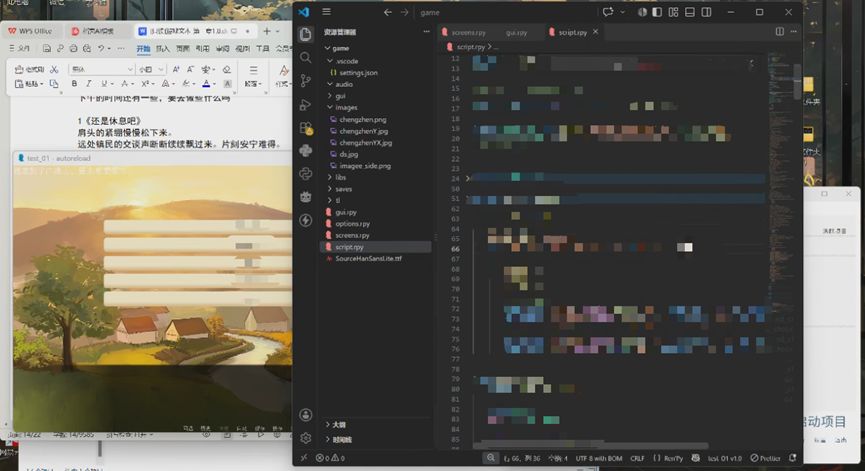Toggle the primary sidebar layout button
The width and height of the screenshot is (865, 471).
point(657,12)
